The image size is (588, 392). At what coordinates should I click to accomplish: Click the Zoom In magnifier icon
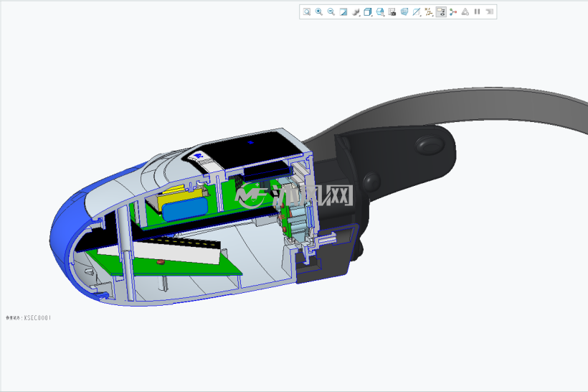(x=319, y=12)
